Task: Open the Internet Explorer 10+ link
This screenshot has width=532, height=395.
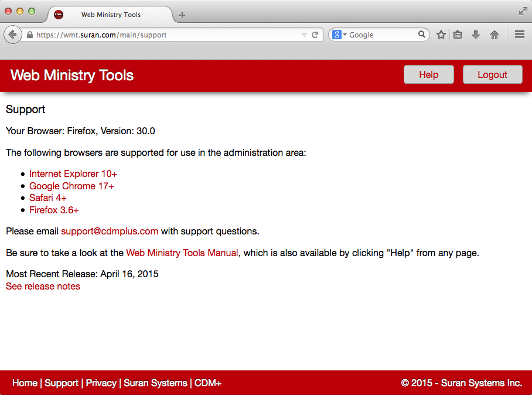Action: (73, 174)
